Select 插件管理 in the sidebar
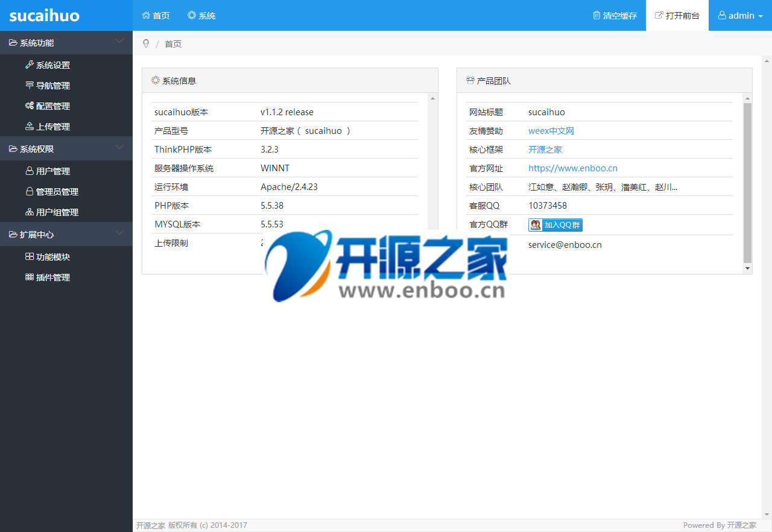The image size is (772, 532). coord(66,277)
